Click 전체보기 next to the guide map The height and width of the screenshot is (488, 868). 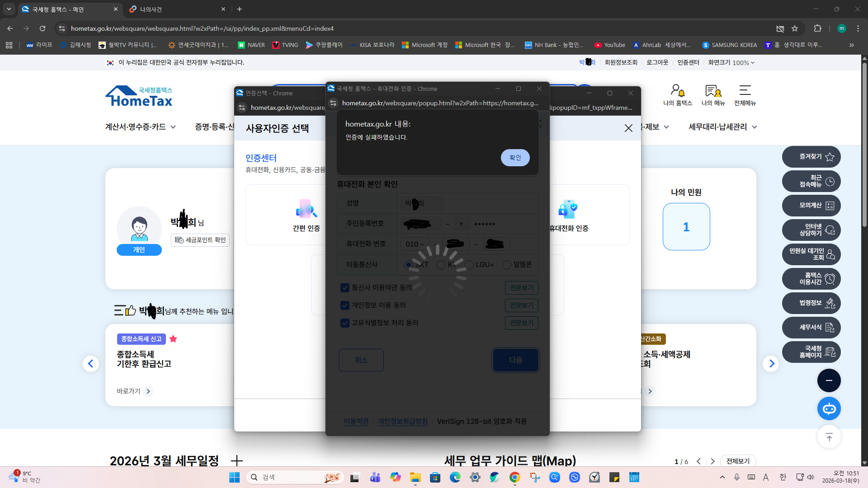click(x=738, y=461)
